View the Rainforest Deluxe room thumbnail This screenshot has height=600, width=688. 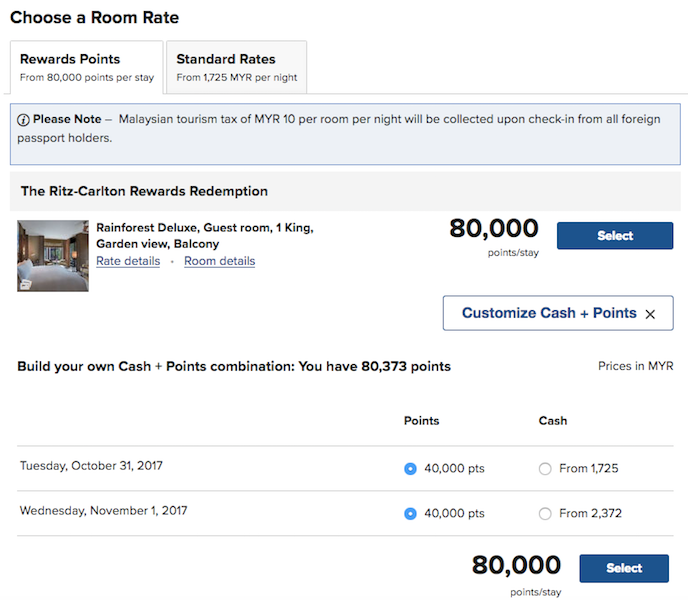point(53,256)
